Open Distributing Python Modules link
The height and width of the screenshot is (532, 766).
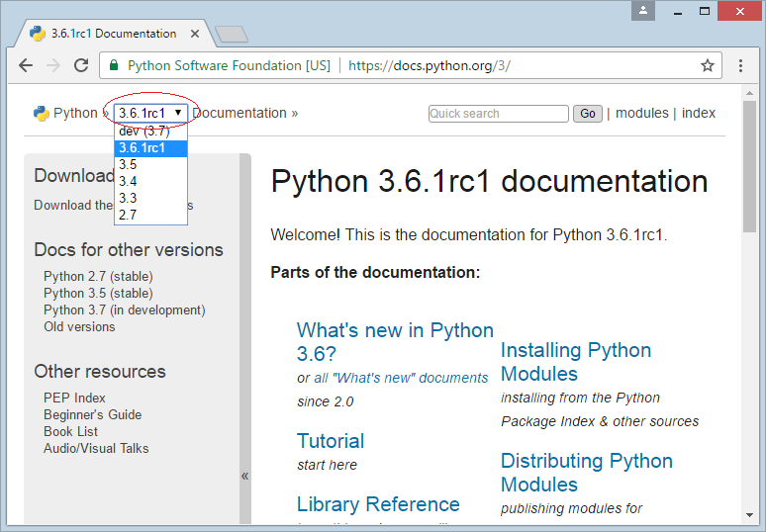click(587, 473)
